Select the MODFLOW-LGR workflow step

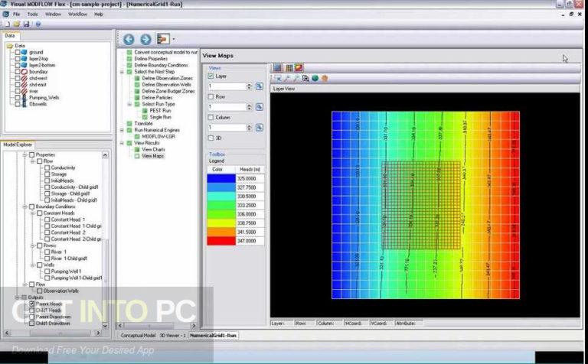pyautogui.click(x=158, y=137)
